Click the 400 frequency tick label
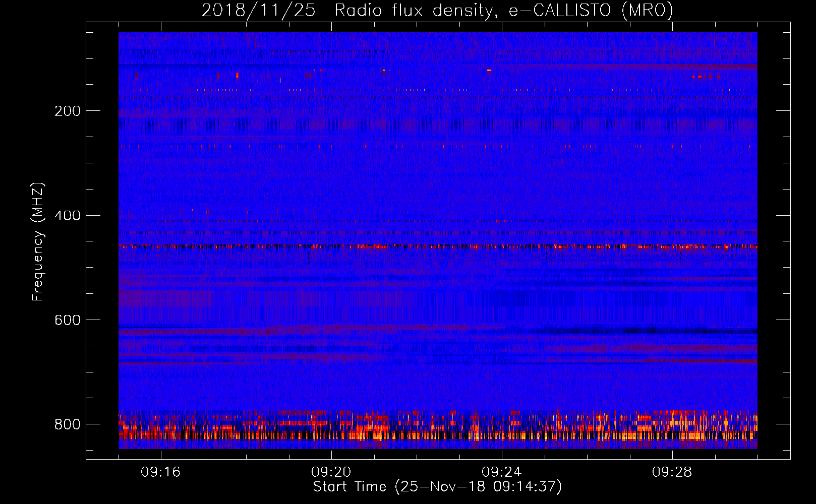The height and width of the screenshot is (504, 816). click(x=68, y=216)
